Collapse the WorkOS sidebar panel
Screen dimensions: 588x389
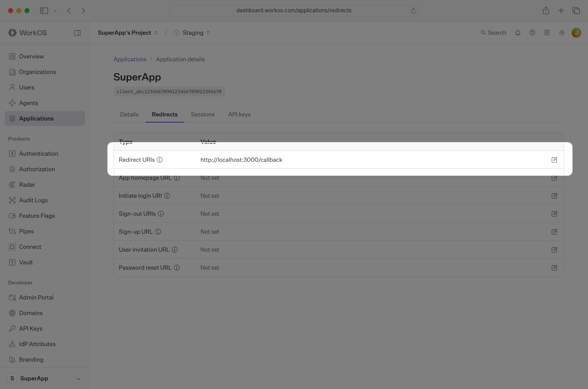[77, 33]
